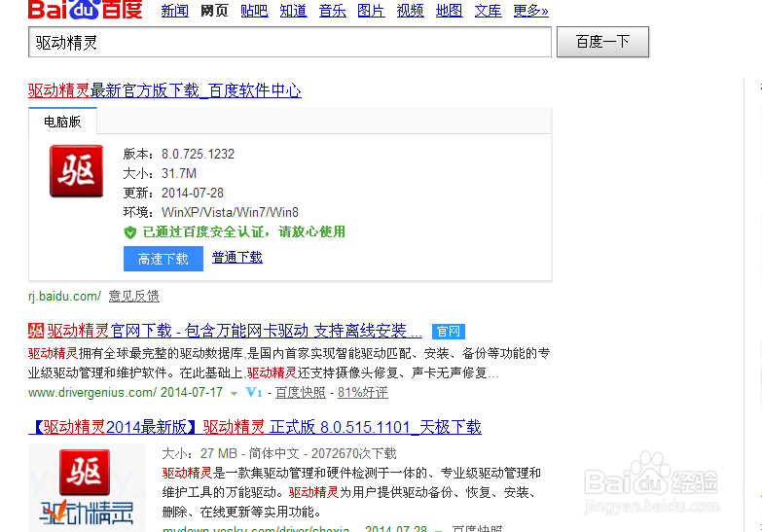Viewport: 762px width, 532px height.
Task: Open 驱动精灵2014最新版 天极下载 result title
Action: [255, 427]
